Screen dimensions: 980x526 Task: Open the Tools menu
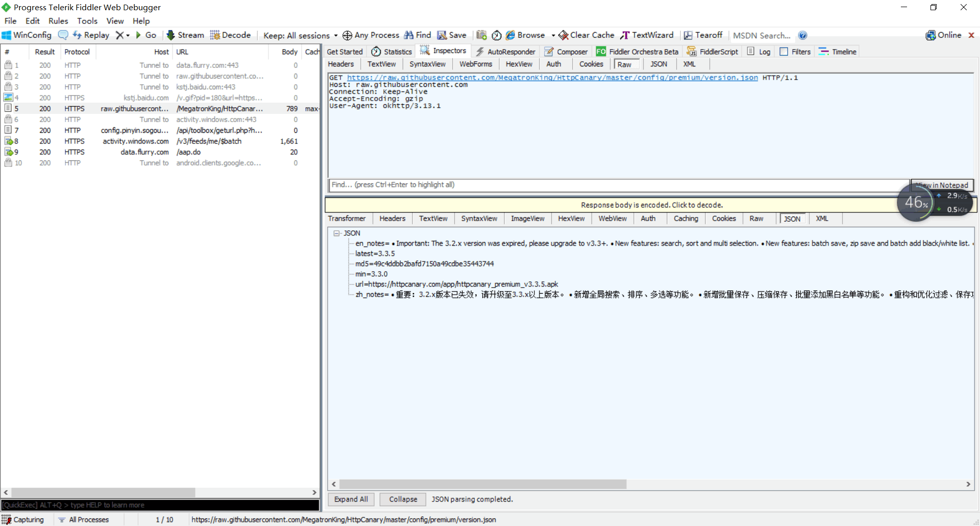[87, 21]
